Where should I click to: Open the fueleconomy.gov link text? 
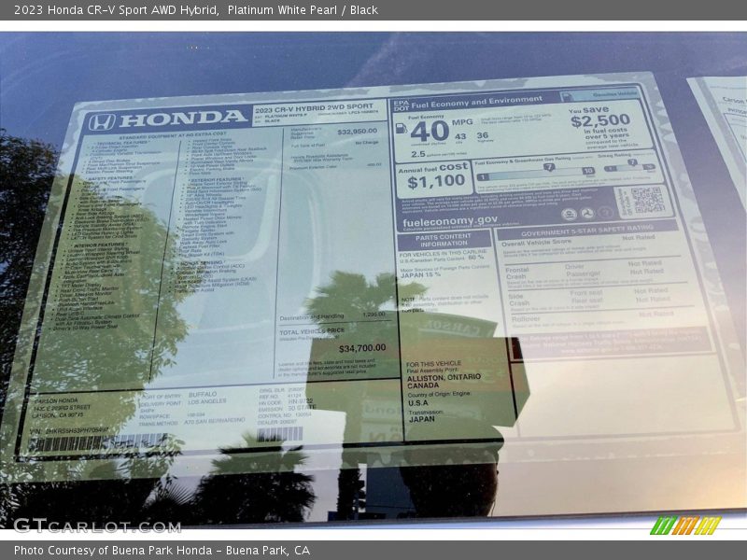tap(450, 221)
